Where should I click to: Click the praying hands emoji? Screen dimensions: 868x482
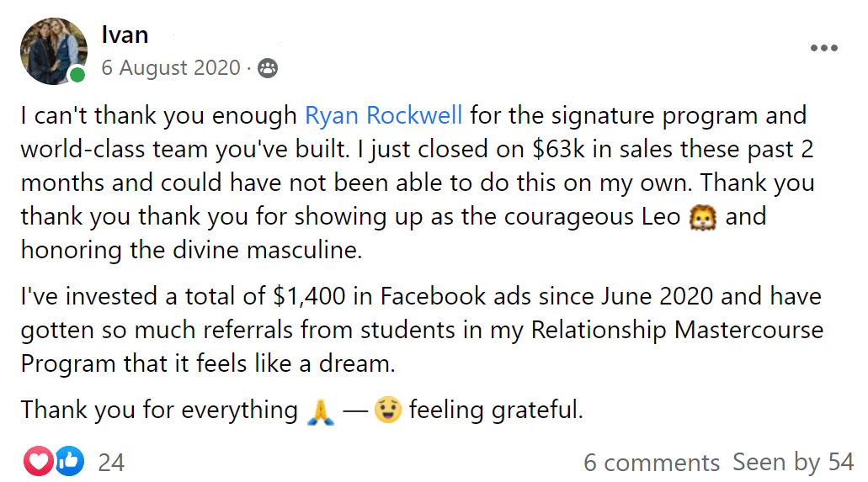(323, 410)
